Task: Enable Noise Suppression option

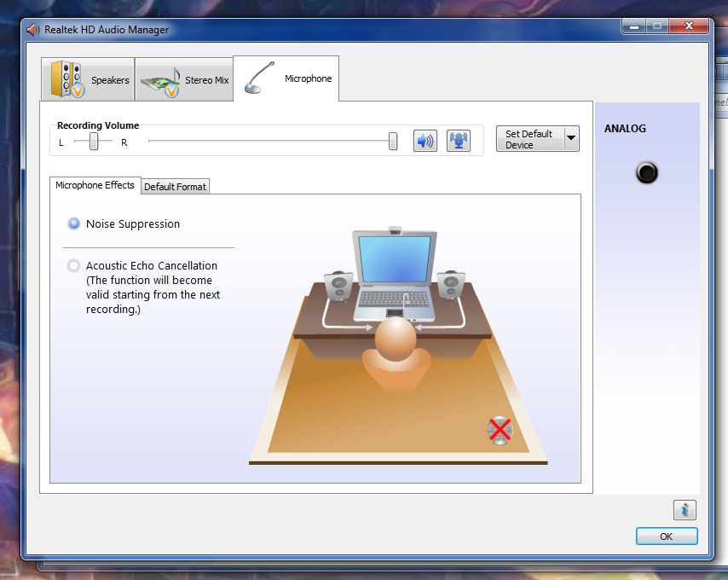Action: (74, 223)
